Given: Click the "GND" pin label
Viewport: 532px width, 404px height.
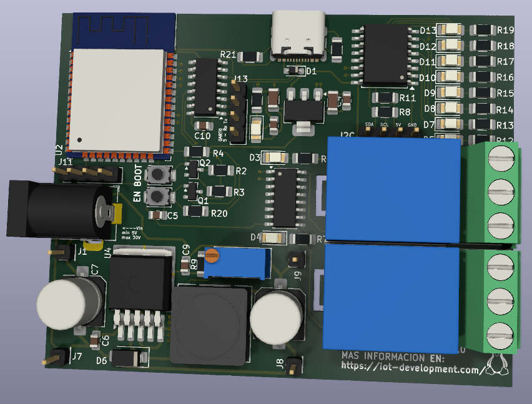Looking at the screenshot, I should 412,125.
